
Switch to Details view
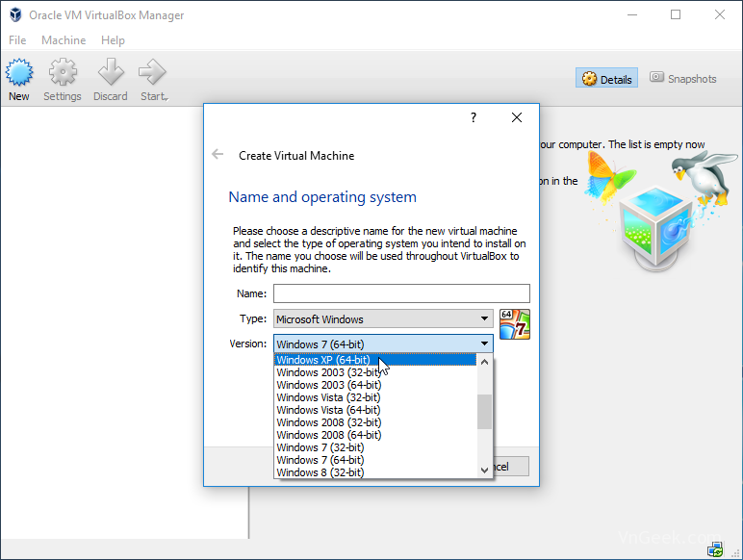coord(607,79)
